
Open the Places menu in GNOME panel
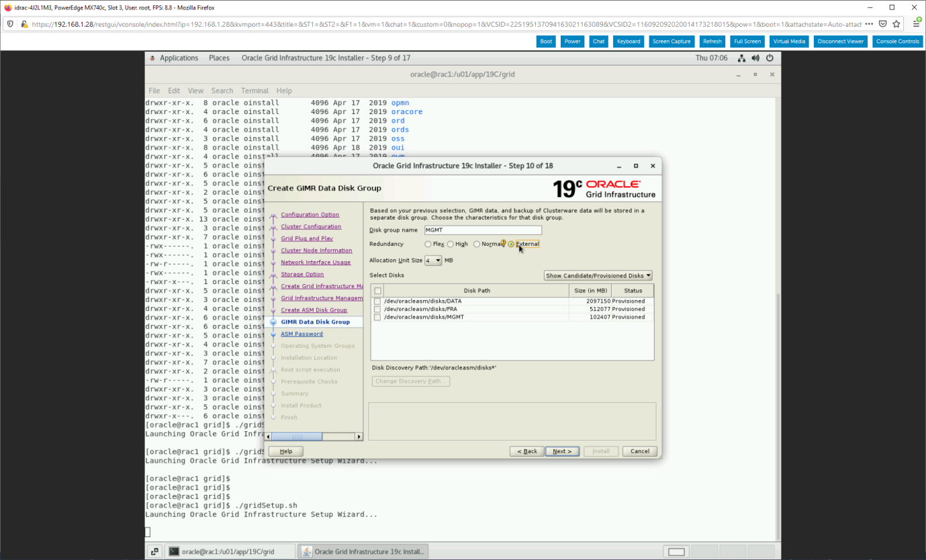click(x=219, y=58)
